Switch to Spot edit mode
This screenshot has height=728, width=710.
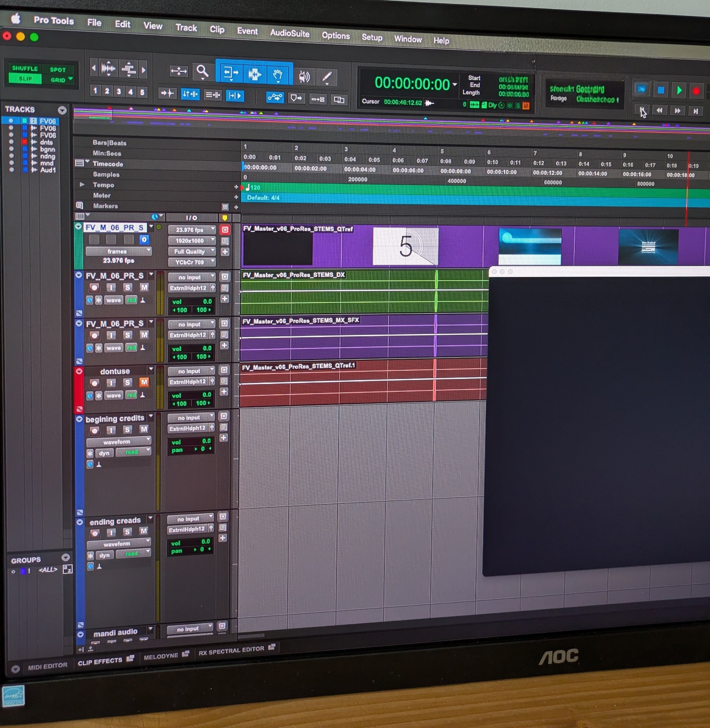point(58,70)
